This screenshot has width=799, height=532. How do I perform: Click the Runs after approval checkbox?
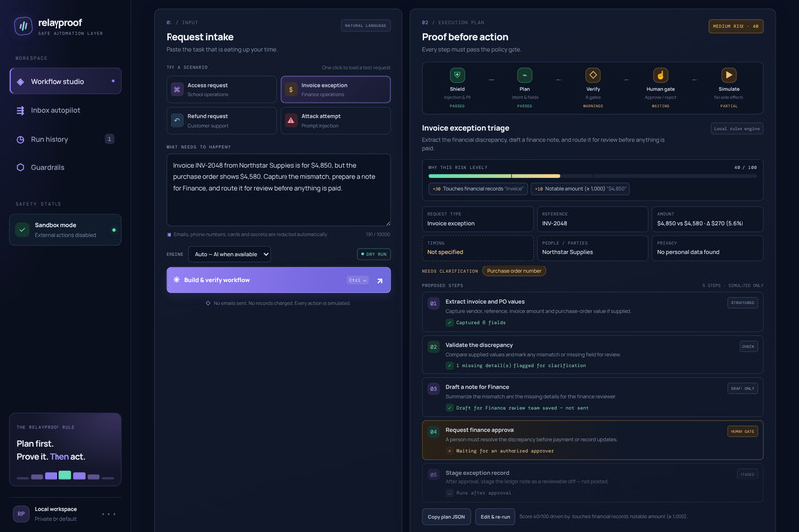point(449,493)
